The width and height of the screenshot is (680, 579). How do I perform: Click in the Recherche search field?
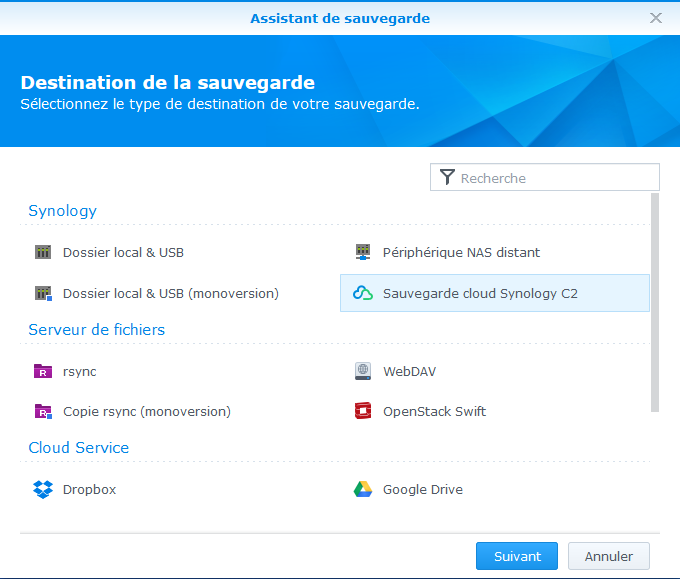coord(555,178)
